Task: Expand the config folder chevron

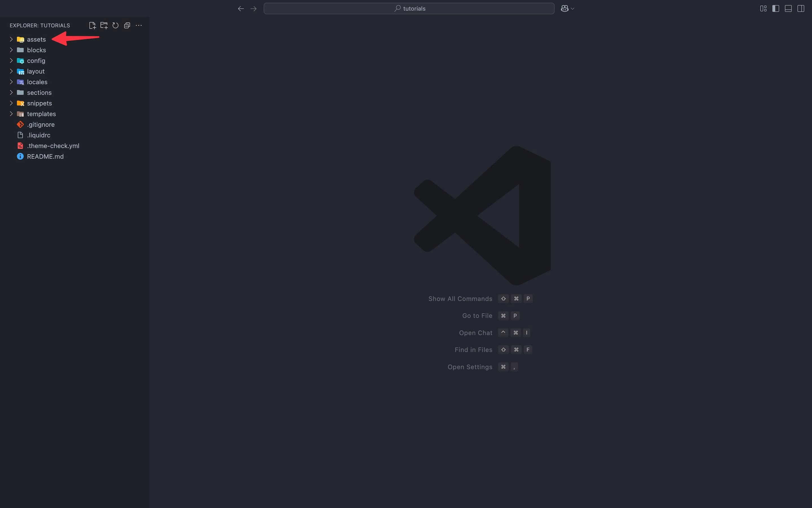Action: coord(11,60)
